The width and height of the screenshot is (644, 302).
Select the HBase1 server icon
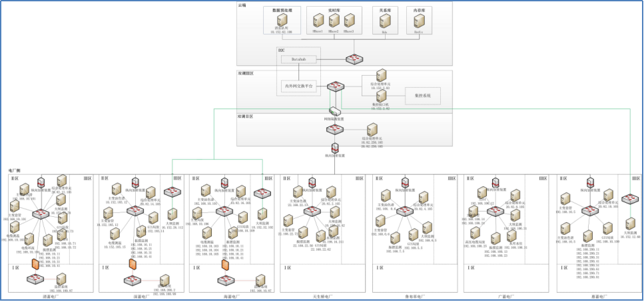(x=318, y=21)
